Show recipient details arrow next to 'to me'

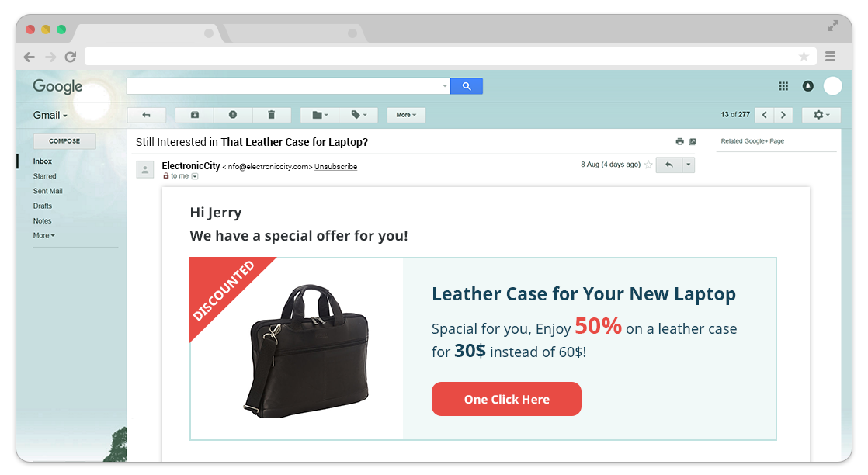pos(195,177)
